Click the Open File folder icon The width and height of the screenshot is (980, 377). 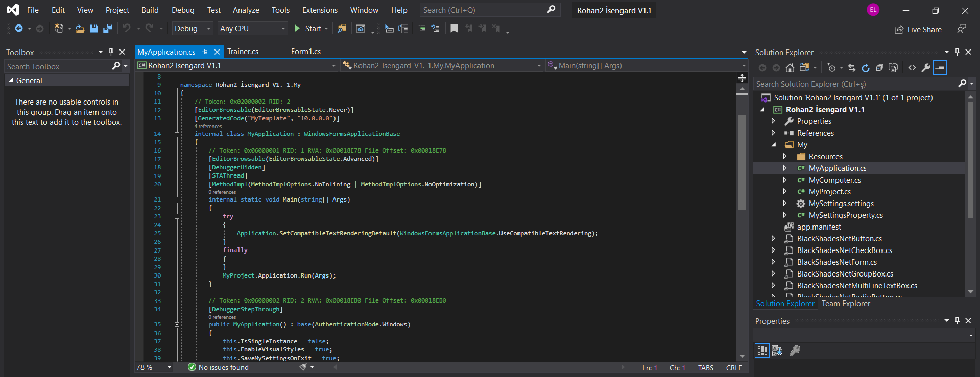pyautogui.click(x=80, y=29)
